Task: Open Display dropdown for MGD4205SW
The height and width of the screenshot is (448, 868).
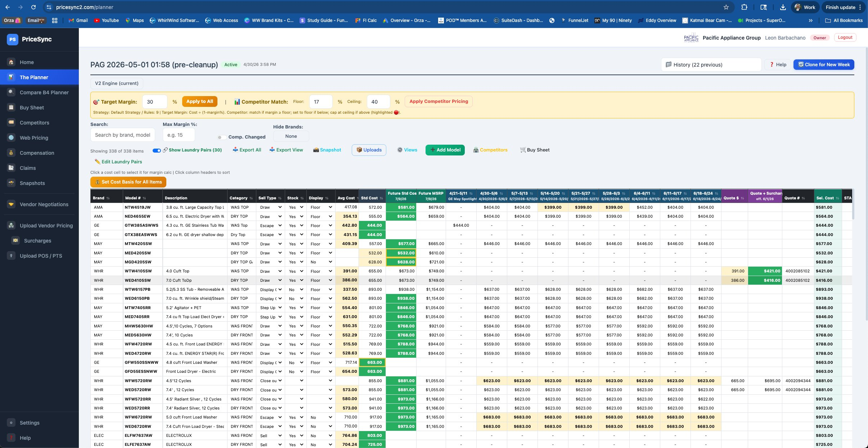Action: [x=321, y=262]
